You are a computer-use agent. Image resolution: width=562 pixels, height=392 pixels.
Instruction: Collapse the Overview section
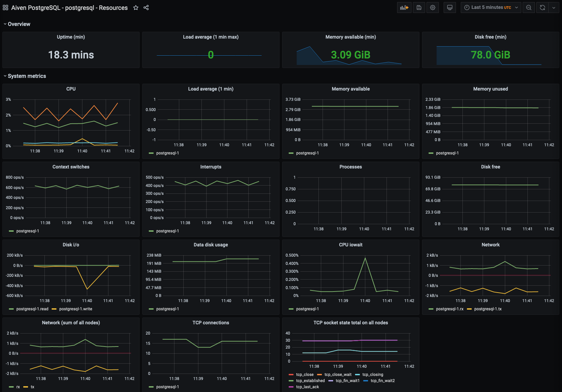pos(17,24)
